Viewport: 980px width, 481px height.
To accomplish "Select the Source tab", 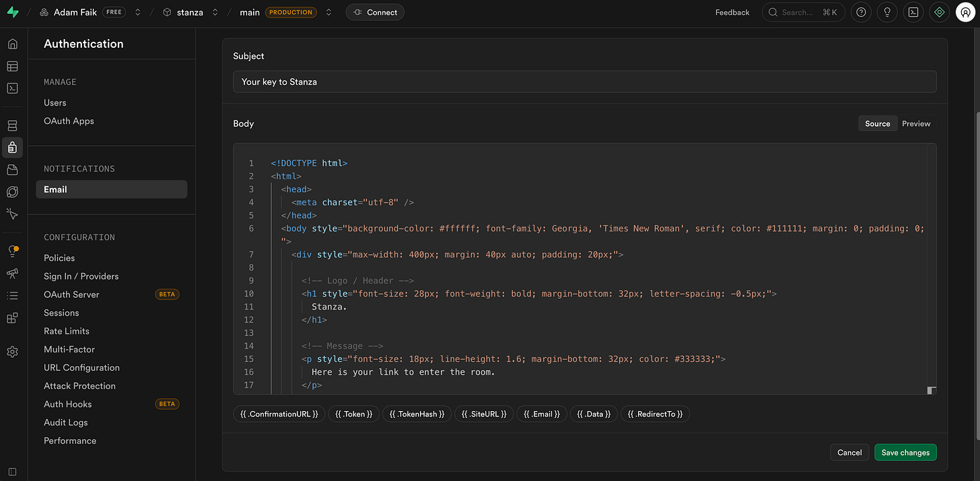I will pyautogui.click(x=878, y=123).
